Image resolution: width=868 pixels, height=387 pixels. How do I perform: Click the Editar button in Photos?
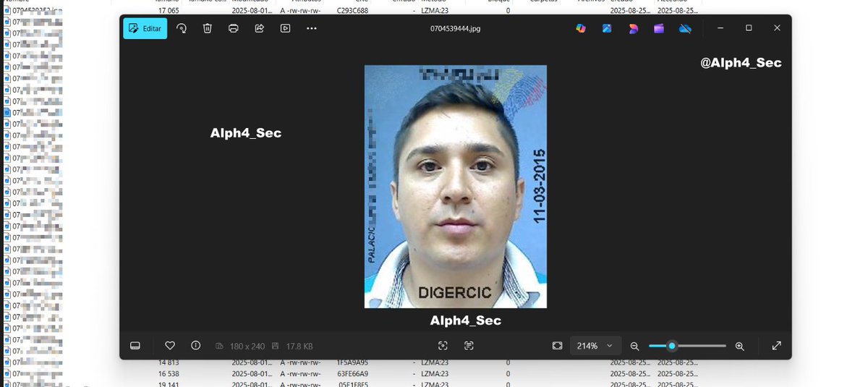[145, 28]
